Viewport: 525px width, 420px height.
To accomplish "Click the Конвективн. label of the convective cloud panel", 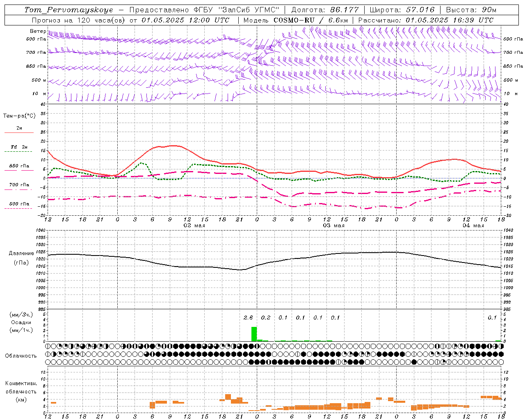I will 21,383.
